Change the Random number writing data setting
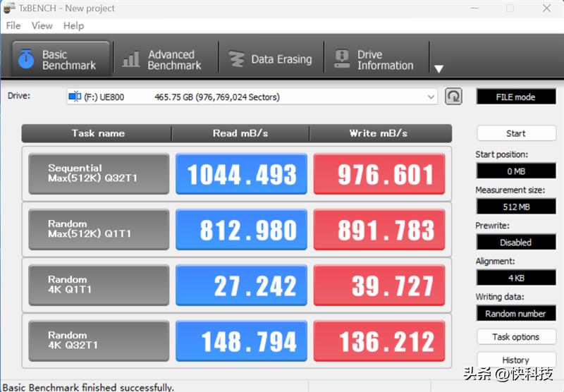The image size is (564, 392). pyautogui.click(x=516, y=314)
